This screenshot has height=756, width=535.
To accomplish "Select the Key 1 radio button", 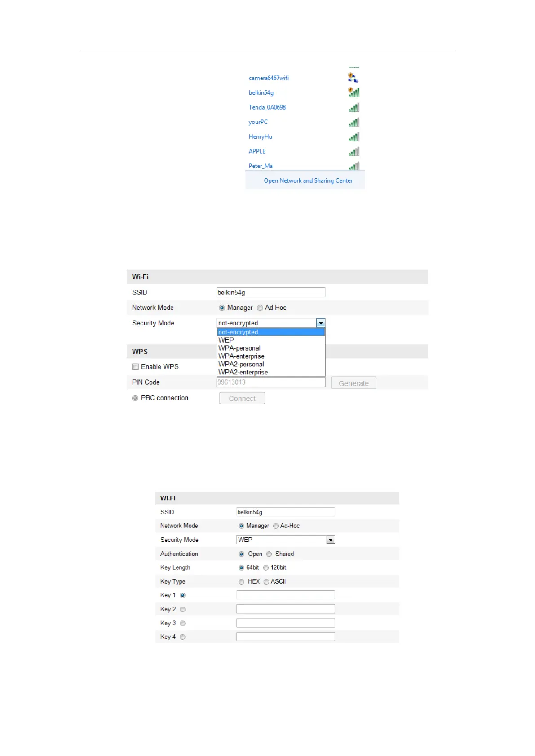I will pyautogui.click(x=183, y=595).
